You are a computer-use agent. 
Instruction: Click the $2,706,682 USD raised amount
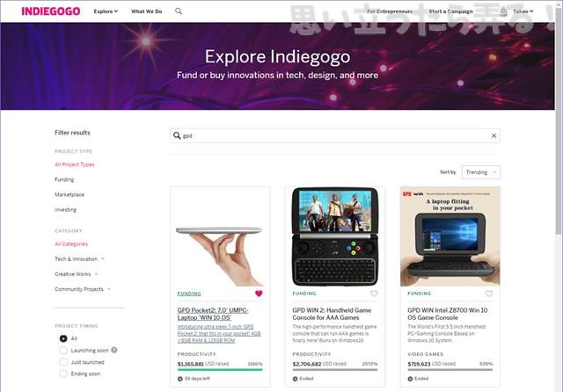click(x=319, y=364)
